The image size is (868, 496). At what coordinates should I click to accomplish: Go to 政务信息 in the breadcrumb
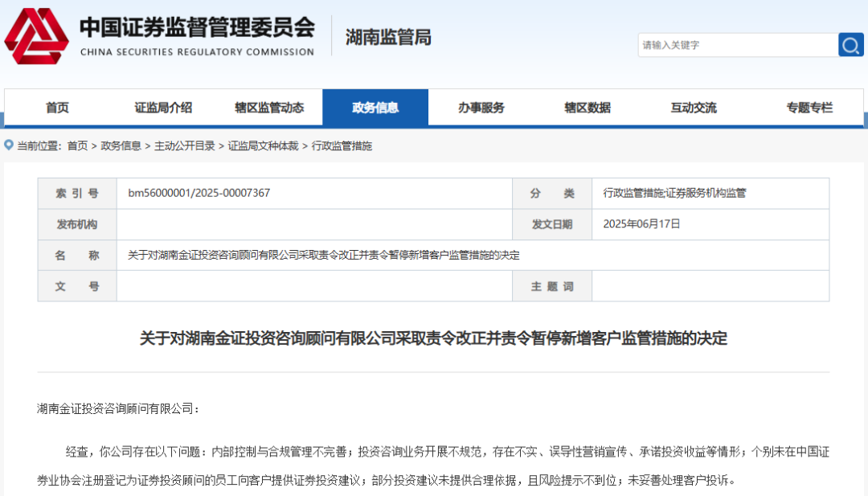(121, 146)
